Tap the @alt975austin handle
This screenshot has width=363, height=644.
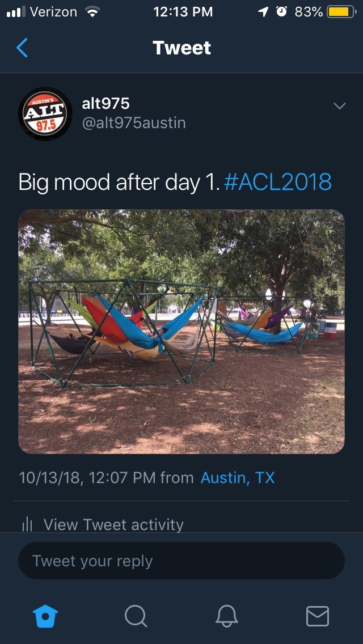point(134,123)
